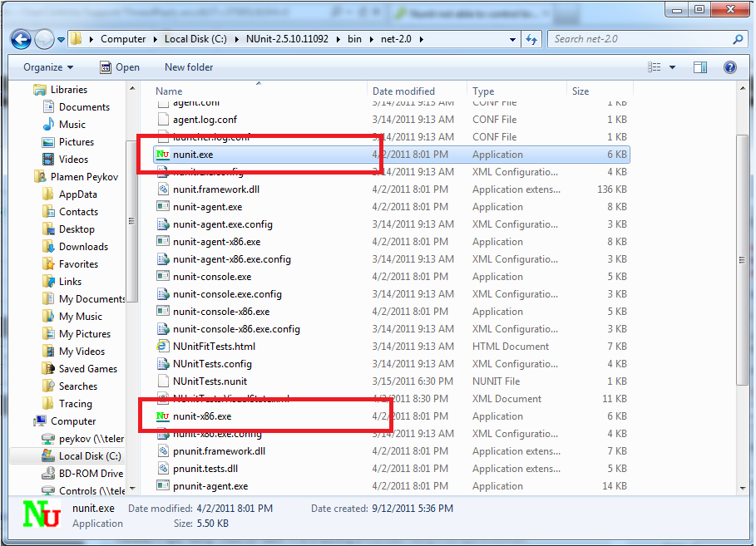Open Links in the navigation pane

click(x=70, y=282)
